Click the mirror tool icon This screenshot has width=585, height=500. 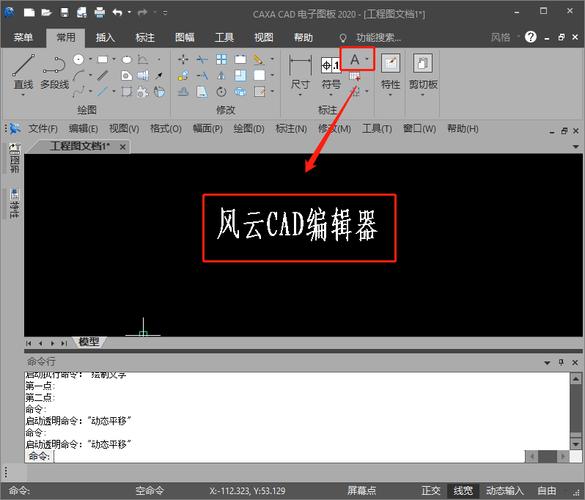point(221,76)
